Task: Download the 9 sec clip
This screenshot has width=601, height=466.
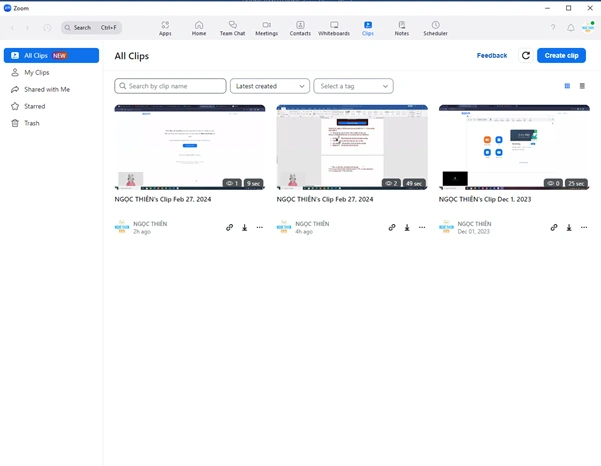Action: click(x=245, y=228)
